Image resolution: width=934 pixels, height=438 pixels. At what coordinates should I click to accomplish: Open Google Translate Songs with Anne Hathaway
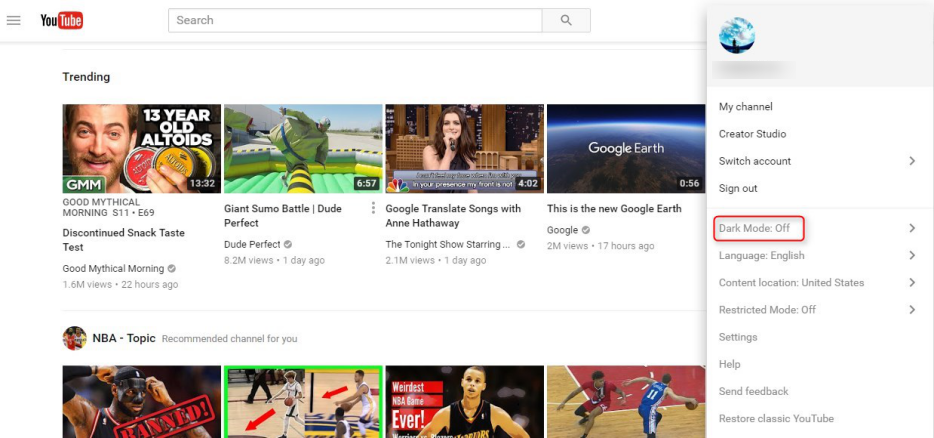[x=453, y=216]
